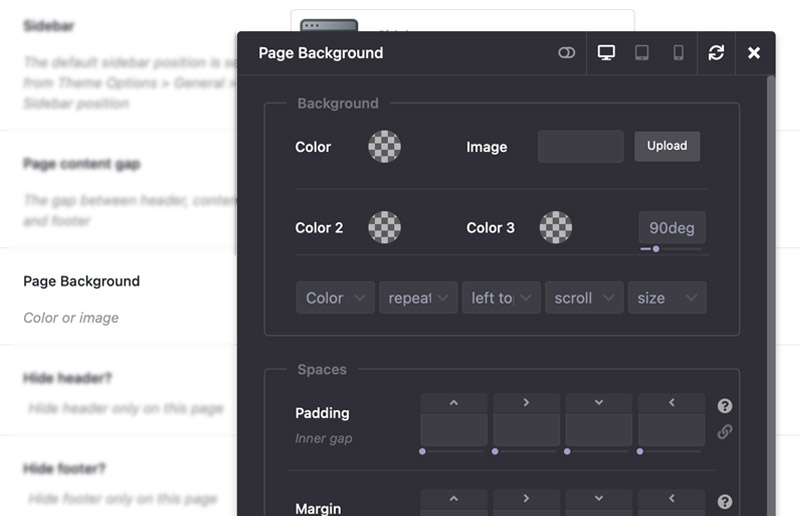
Task: Switch to tablet device view
Action: pos(642,53)
